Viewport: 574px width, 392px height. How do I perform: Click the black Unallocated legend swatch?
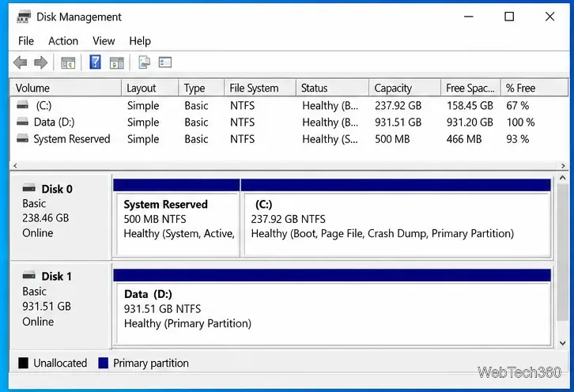pyautogui.click(x=23, y=363)
